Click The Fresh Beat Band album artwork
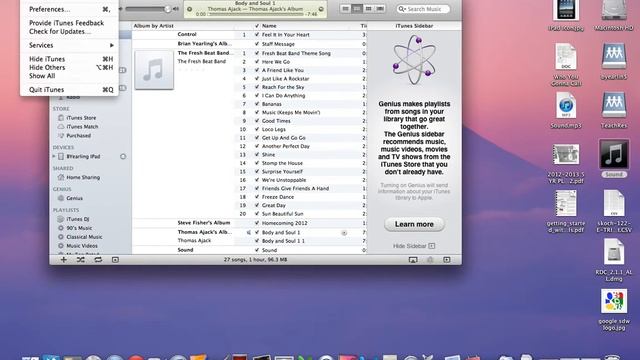 click(154, 70)
